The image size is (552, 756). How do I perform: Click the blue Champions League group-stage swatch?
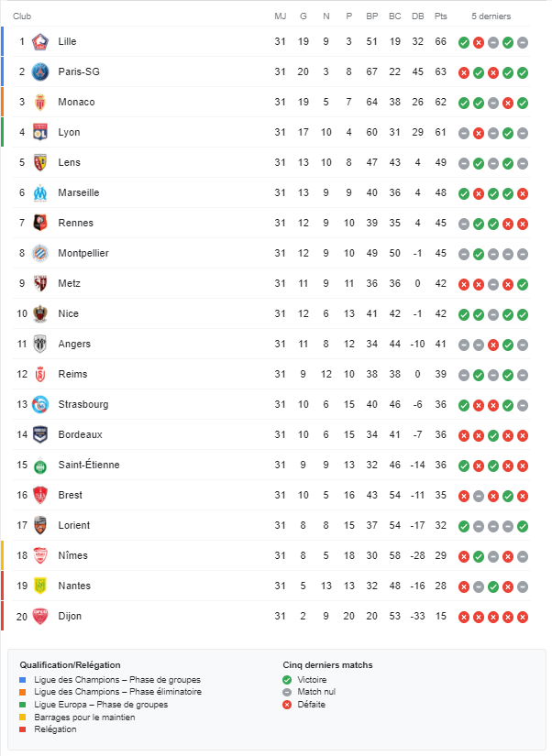point(23,679)
